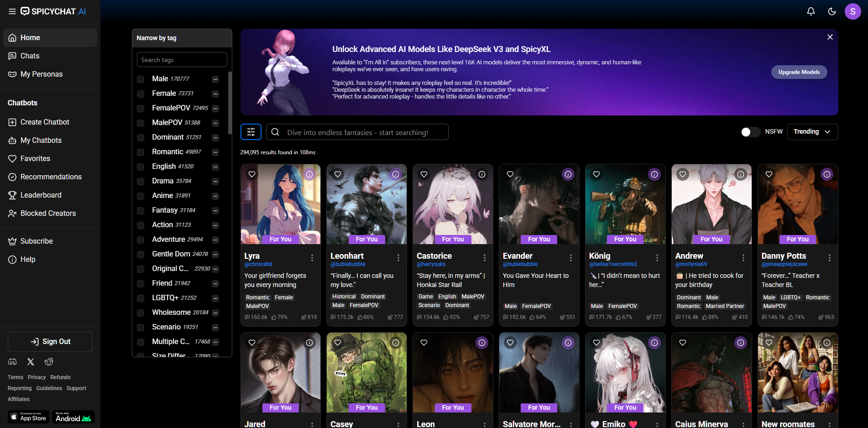Viewport: 868px width, 428px height.
Task: Open the X social link icon
Action: [x=31, y=362]
